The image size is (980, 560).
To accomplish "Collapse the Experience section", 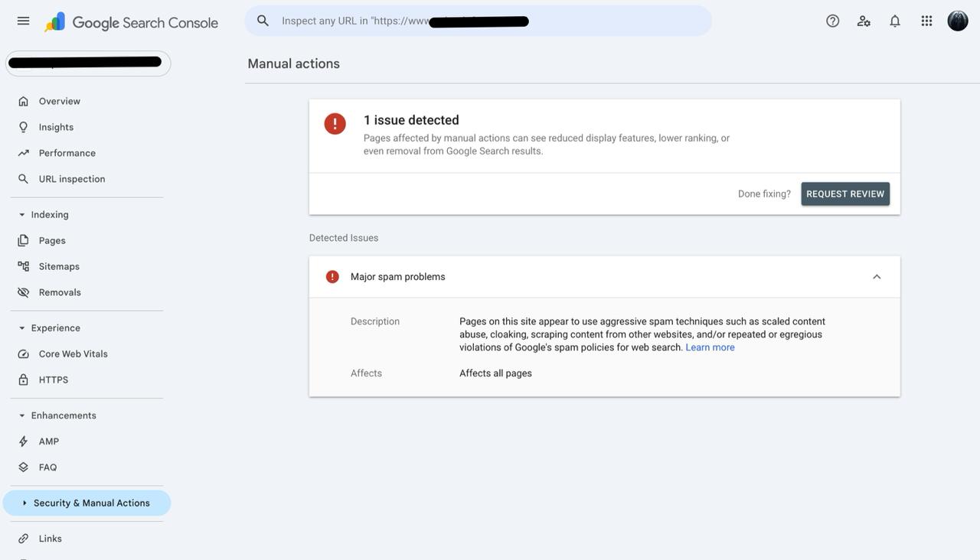I will click(x=22, y=328).
